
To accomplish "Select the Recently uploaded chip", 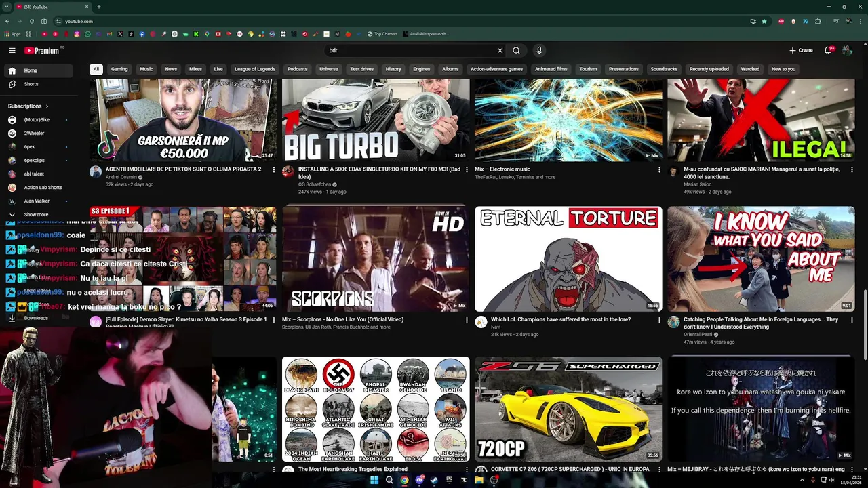I will [709, 69].
